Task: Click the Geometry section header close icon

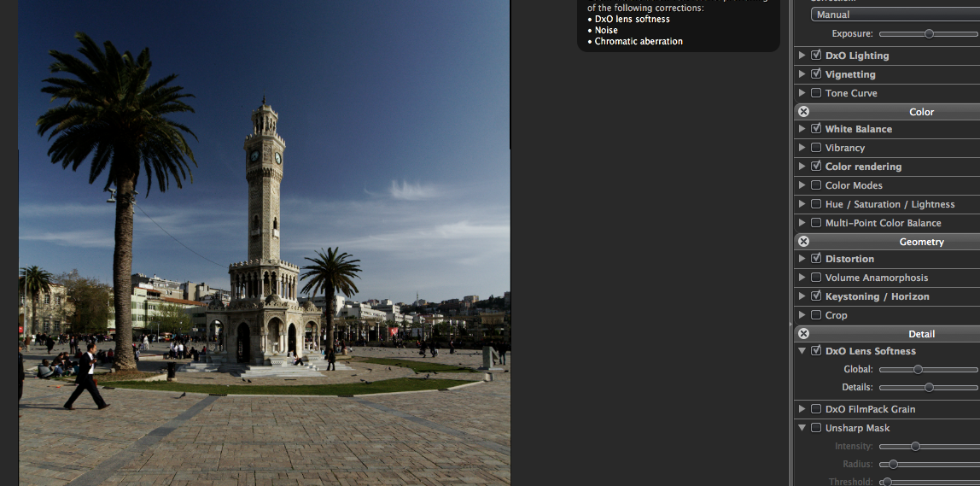Action: coord(803,242)
